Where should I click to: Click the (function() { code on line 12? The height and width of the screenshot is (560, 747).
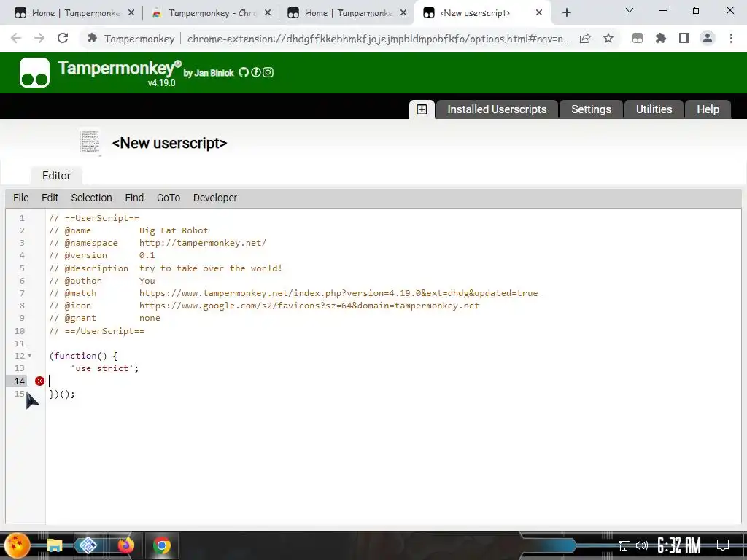83,356
